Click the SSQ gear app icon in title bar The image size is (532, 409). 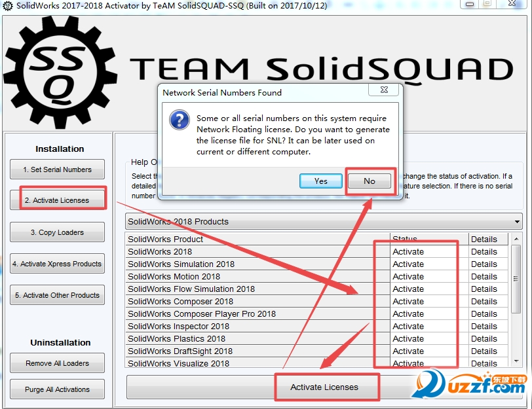point(7,6)
